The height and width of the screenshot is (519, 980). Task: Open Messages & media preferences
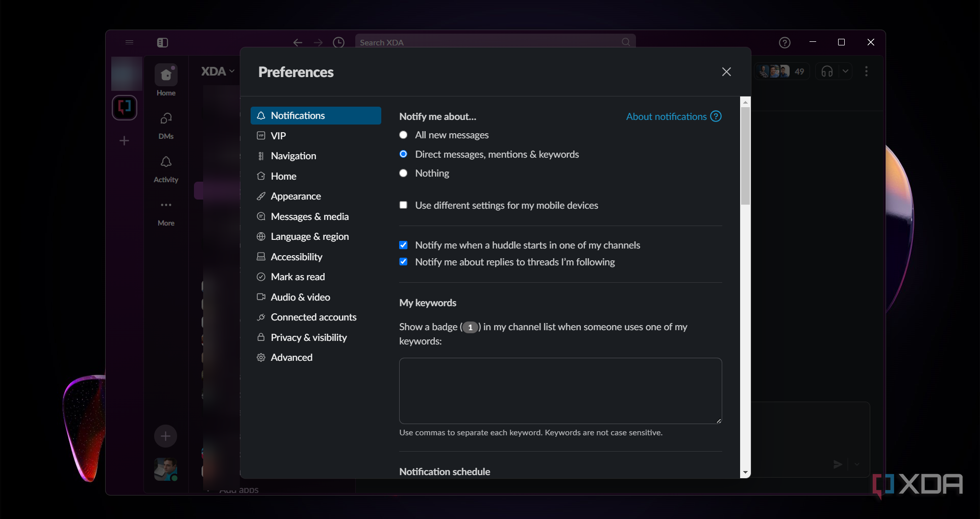pyautogui.click(x=316, y=216)
